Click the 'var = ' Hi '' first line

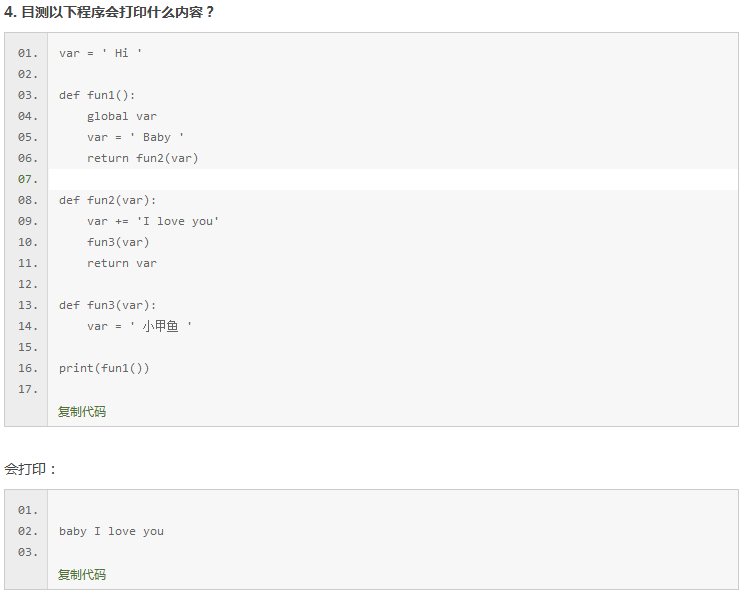[100, 53]
